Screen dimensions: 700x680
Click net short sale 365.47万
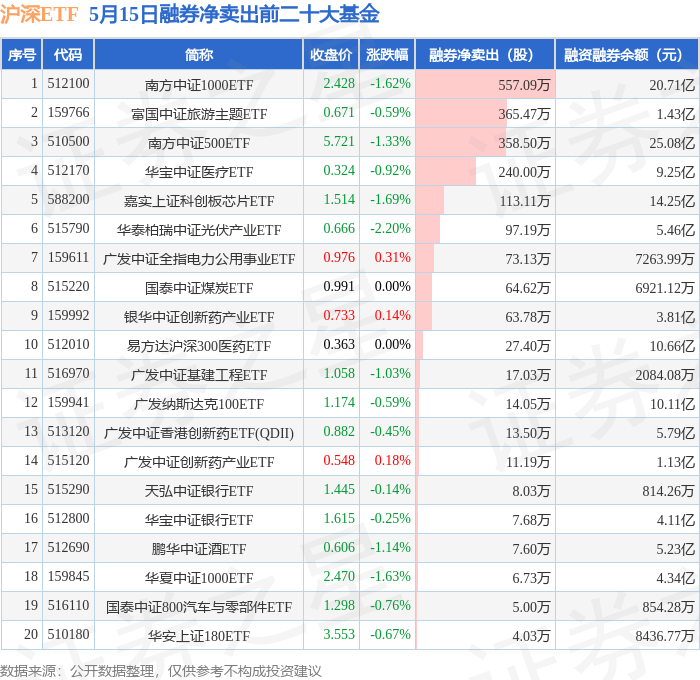pyautogui.click(x=524, y=114)
